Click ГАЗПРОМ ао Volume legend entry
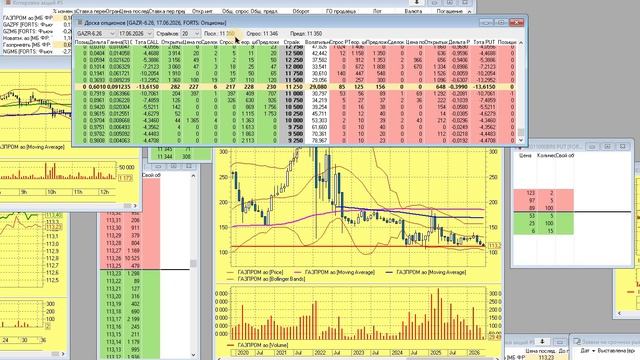This screenshot has height=360, width=640. [x=258, y=345]
